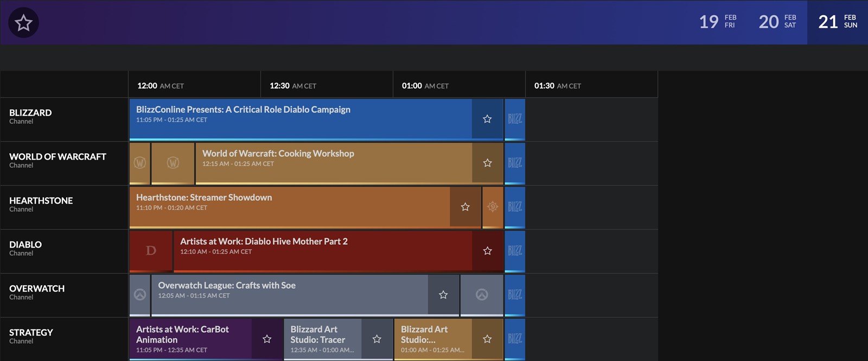Switch to the 20 Feb Saturday schedule

click(777, 22)
